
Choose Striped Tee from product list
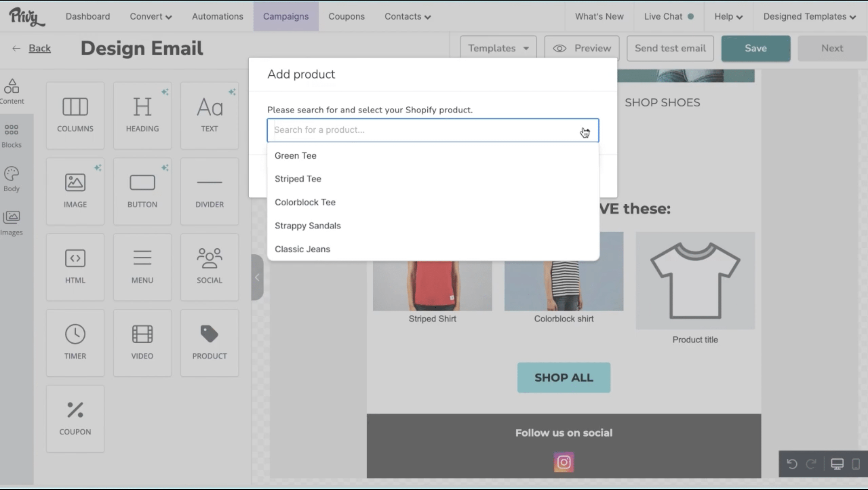(x=433, y=179)
